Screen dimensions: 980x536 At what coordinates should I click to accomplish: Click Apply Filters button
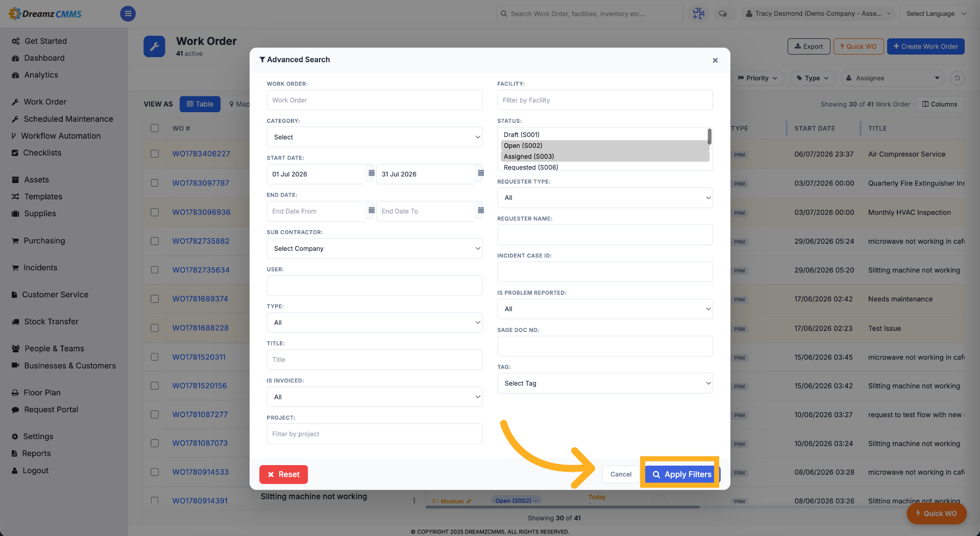click(x=682, y=474)
